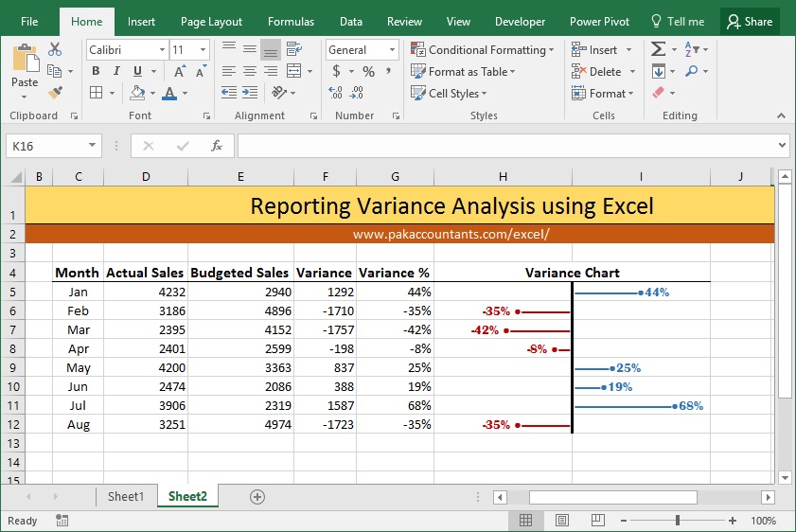The height and width of the screenshot is (532, 796).
Task: Click the Insert Function fx icon
Action: pyautogui.click(x=217, y=146)
